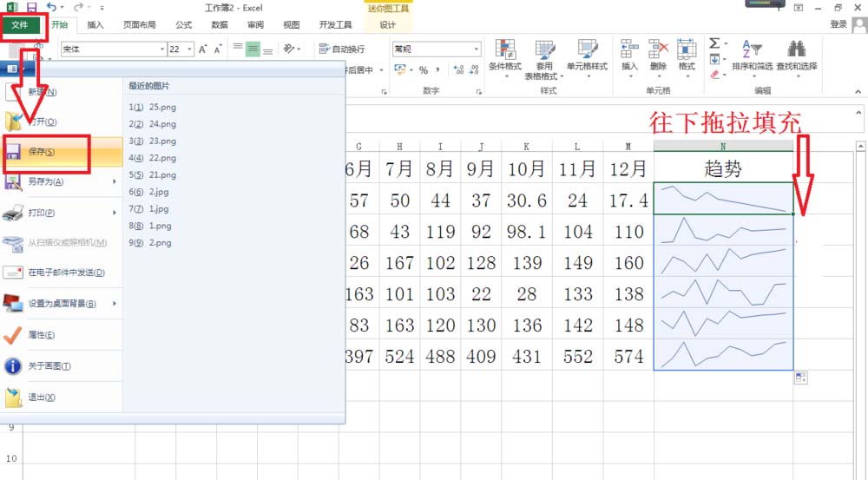Switch to the Developer (开发工具) tab

coord(335,25)
